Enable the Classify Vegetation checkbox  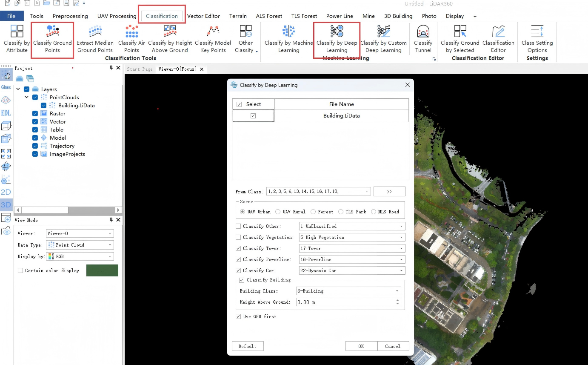pos(238,237)
